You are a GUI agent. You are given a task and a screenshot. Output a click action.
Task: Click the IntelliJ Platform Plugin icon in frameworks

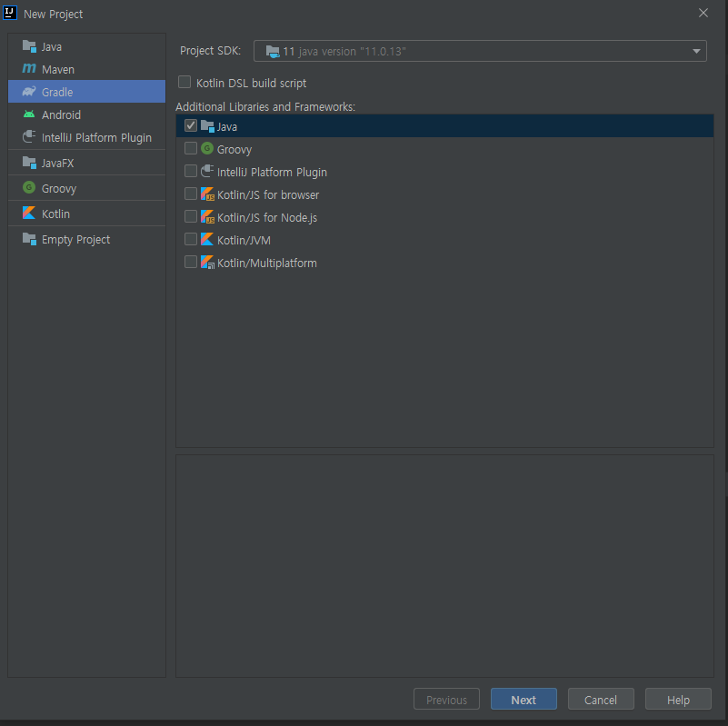coord(207,172)
